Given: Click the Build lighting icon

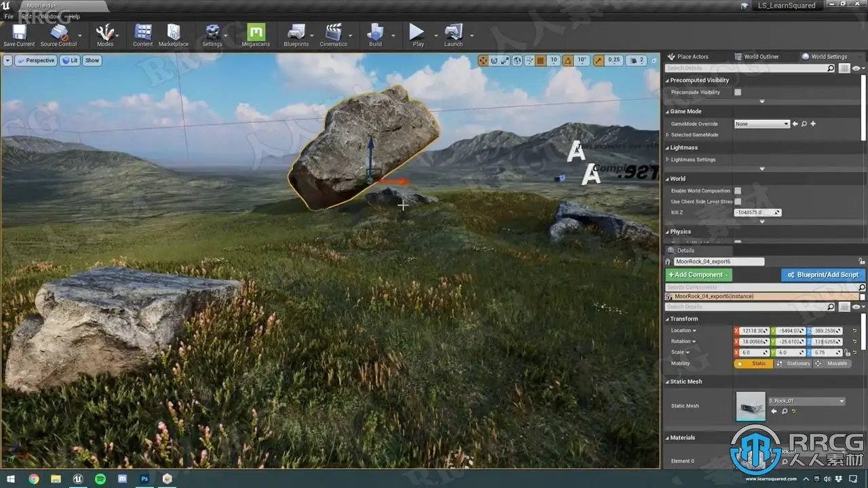Looking at the screenshot, I should (375, 33).
